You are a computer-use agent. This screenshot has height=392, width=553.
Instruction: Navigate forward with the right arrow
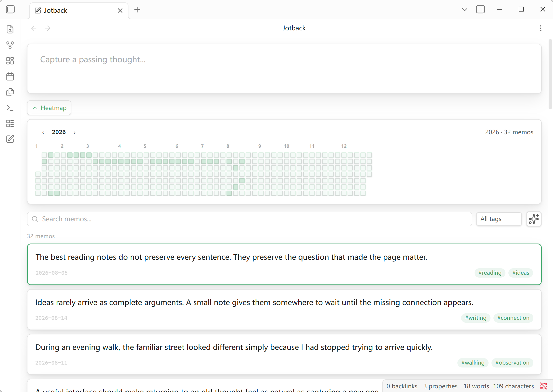tap(48, 28)
